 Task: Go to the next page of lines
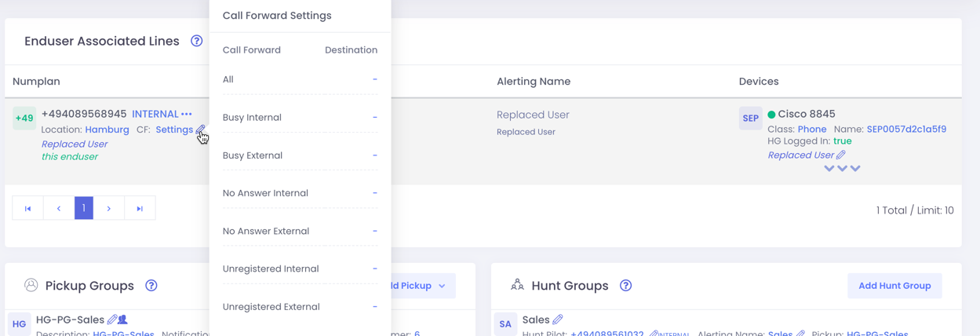pyautogui.click(x=109, y=208)
